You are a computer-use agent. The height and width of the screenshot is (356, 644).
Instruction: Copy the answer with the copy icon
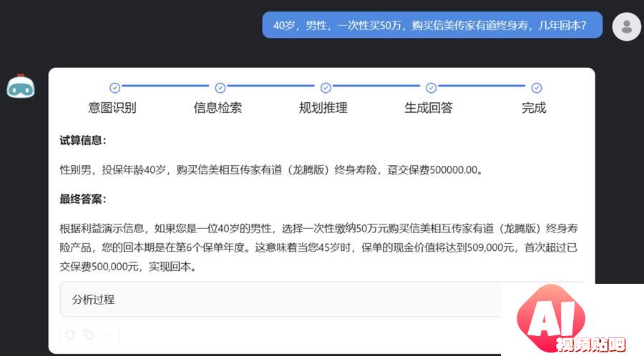(89, 334)
